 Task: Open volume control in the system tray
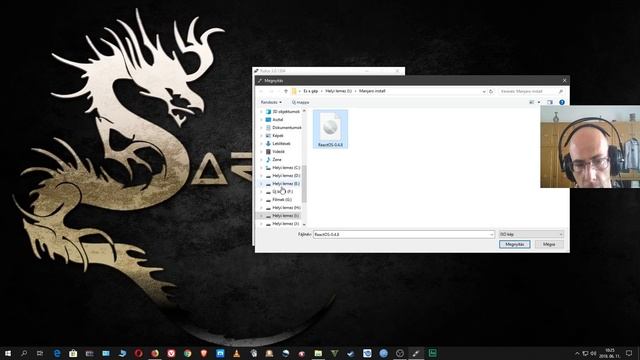tap(593, 353)
